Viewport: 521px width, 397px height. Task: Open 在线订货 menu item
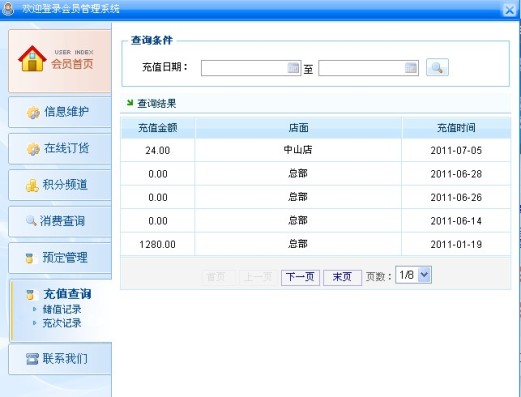(60, 149)
